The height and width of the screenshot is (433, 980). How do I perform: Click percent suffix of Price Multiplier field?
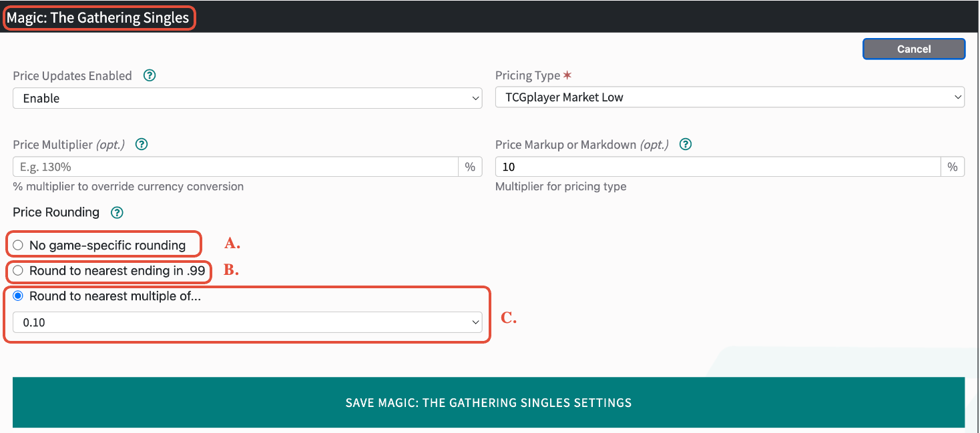tap(470, 167)
